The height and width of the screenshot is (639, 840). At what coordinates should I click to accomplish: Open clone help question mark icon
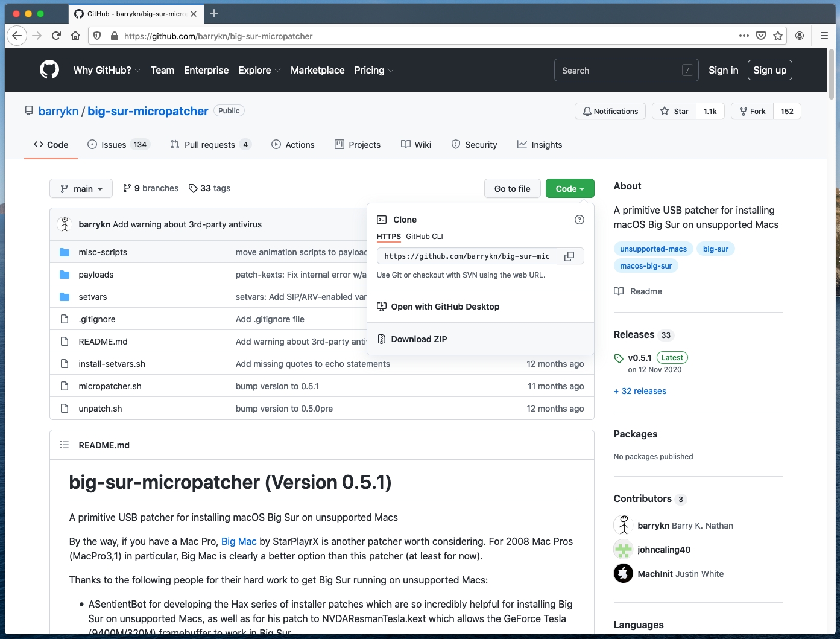click(x=579, y=220)
